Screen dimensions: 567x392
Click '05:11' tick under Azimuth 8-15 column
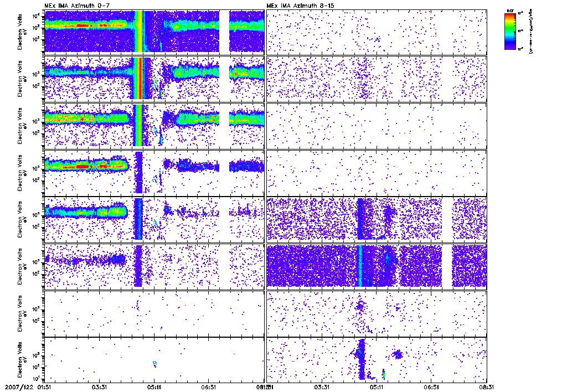coord(377,388)
